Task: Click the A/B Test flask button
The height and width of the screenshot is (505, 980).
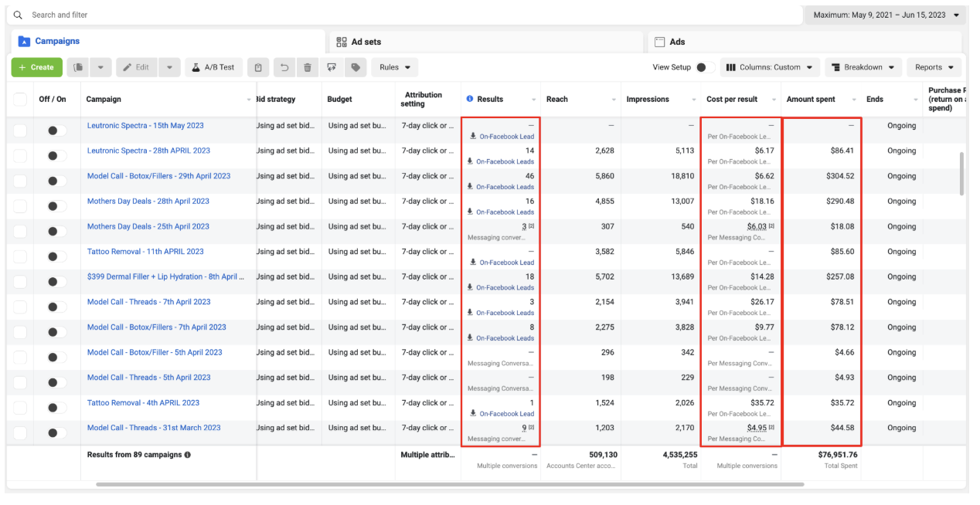Action: pyautogui.click(x=214, y=67)
